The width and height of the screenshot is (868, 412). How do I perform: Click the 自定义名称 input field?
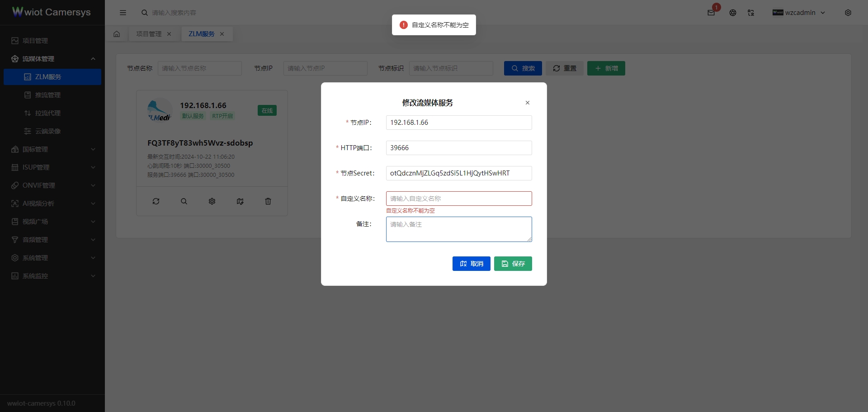(458, 199)
